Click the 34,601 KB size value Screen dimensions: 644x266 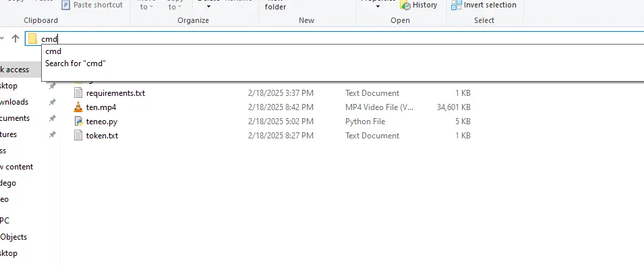454,107
